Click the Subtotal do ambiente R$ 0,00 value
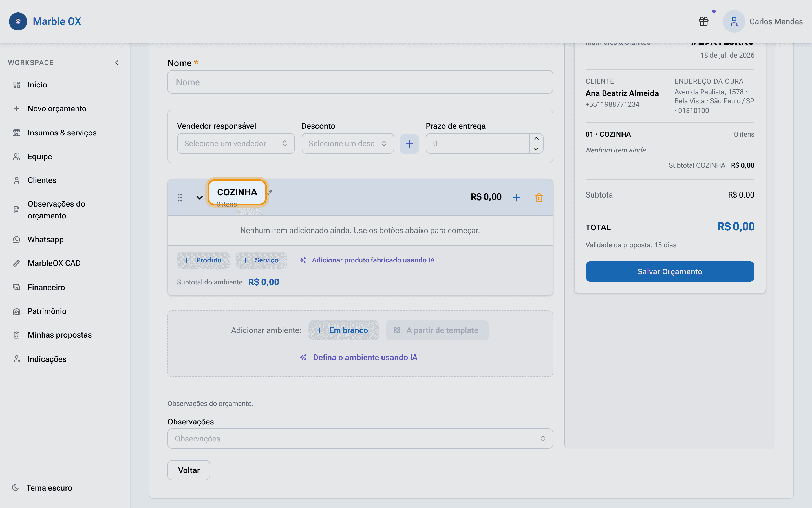 (x=264, y=282)
